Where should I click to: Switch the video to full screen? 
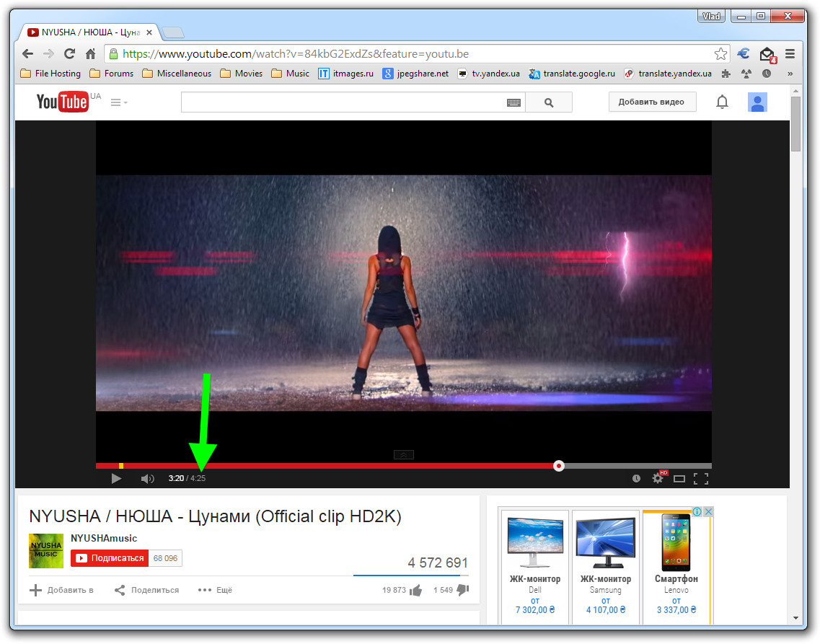coord(701,478)
